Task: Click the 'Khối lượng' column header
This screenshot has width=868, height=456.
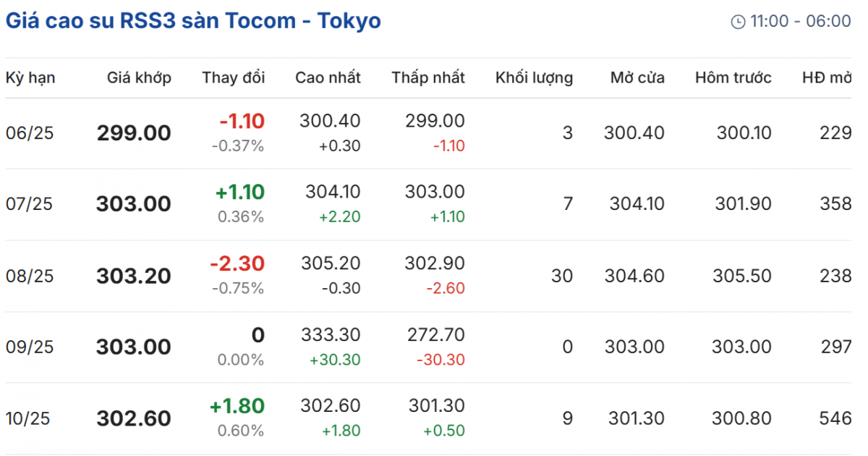Action: coord(534,78)
